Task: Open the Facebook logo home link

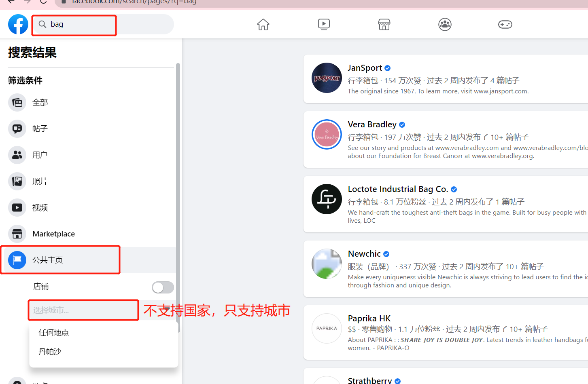Action: pyautogui.click(x=18, y=24)
